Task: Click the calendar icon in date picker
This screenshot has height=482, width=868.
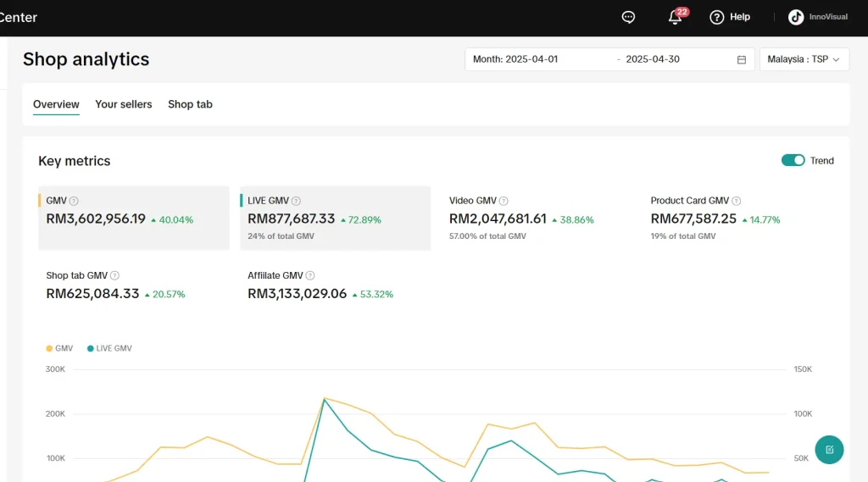Action: (x=742, y=60)
